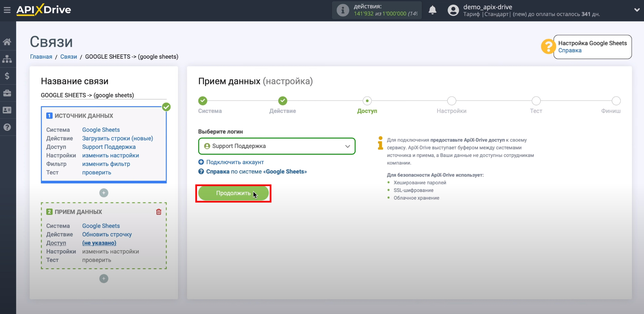Click the ApiX-Drive logo
Screen dimensions: 644x314
44,10
